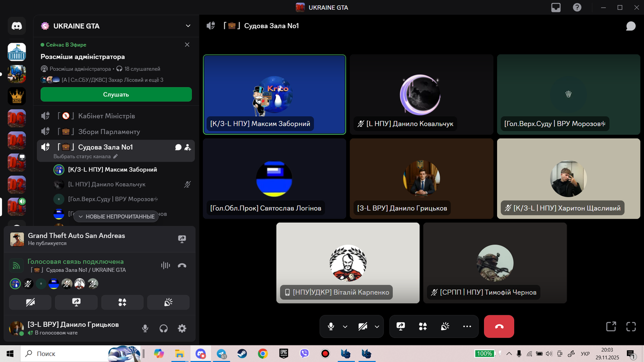Disconnect from voice in the side panel
The width and height of the screenshot is (644, 362).
click(x=182, y=265)
